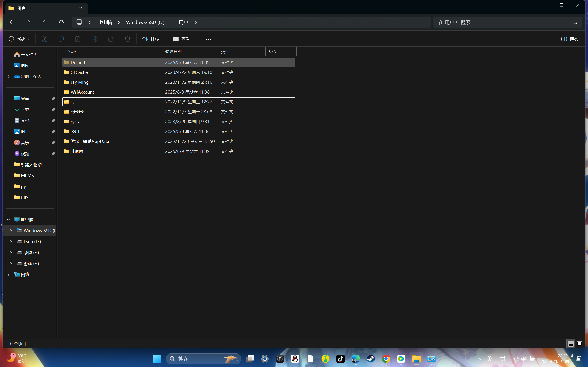Collapse the 此电脑 tree node
The height and width of the screenshot is (367, 588).
coord(8,220)
